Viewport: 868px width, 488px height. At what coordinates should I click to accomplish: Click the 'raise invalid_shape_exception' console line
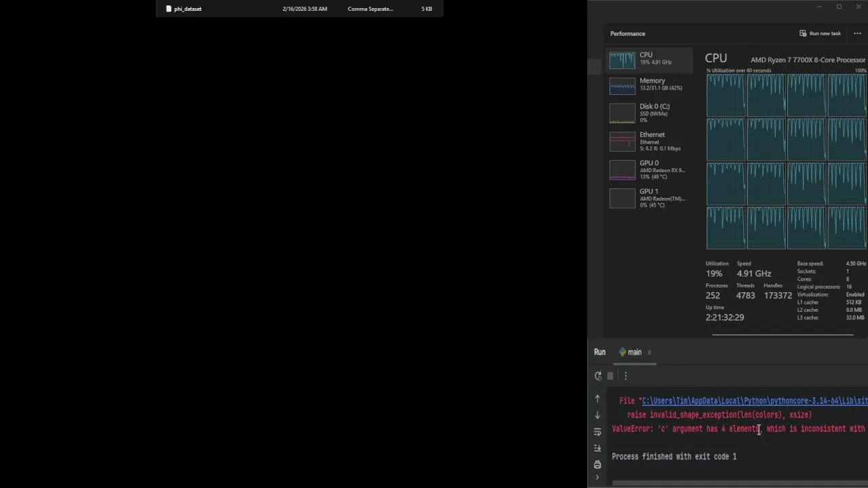tap(719, 415)
